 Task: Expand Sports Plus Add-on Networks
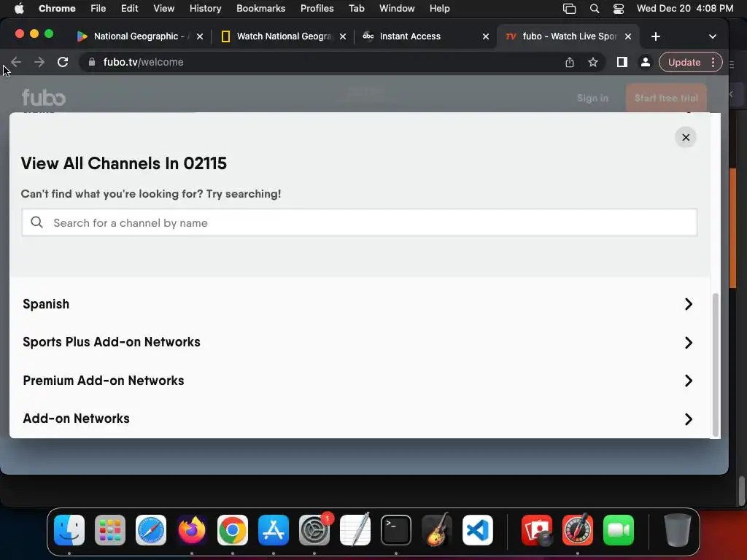[689, 343]
